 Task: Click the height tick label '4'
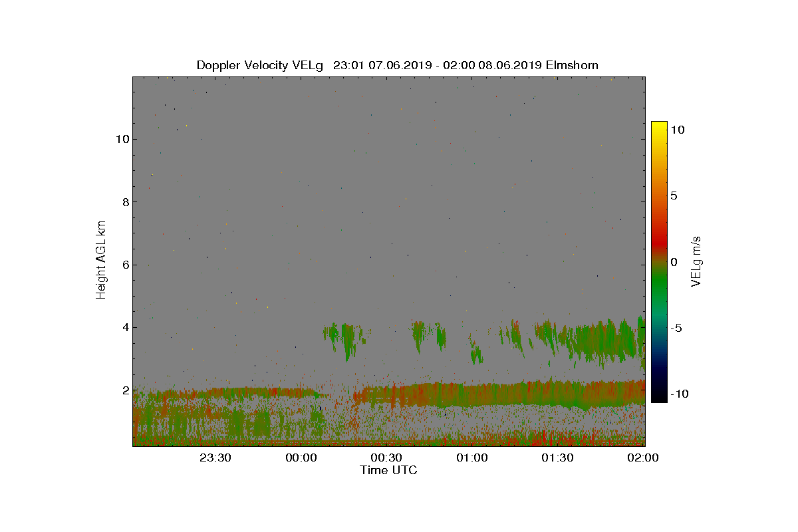coord(124,327)
